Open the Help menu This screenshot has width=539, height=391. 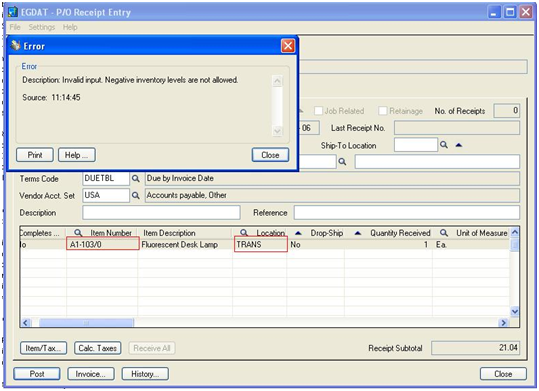click(70, 27)
